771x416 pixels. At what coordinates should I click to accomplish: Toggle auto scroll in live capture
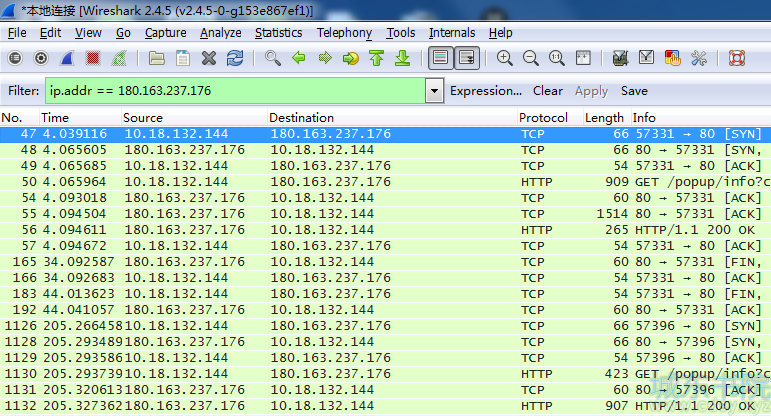coord(467,59)
